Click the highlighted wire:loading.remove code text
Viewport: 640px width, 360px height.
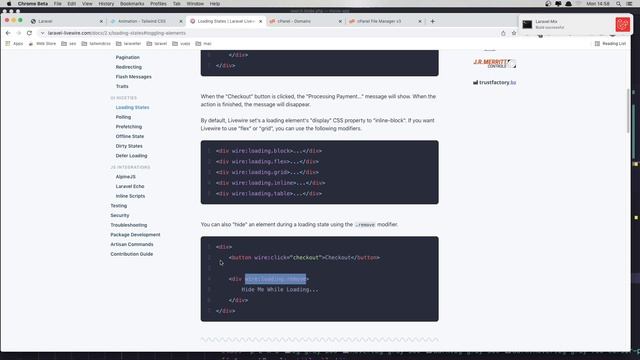(276, 279)
